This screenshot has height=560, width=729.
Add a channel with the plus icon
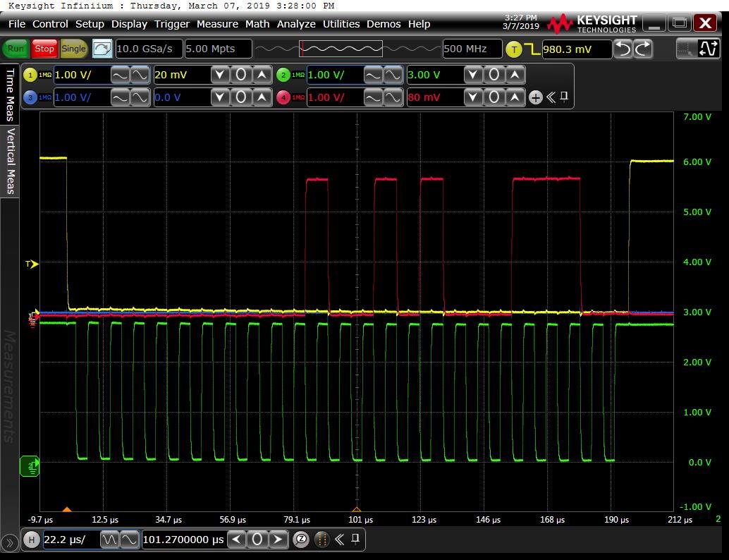[536, 97]
